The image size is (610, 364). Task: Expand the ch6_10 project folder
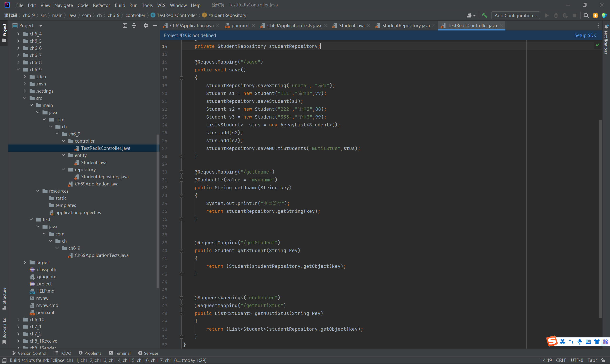18,319
